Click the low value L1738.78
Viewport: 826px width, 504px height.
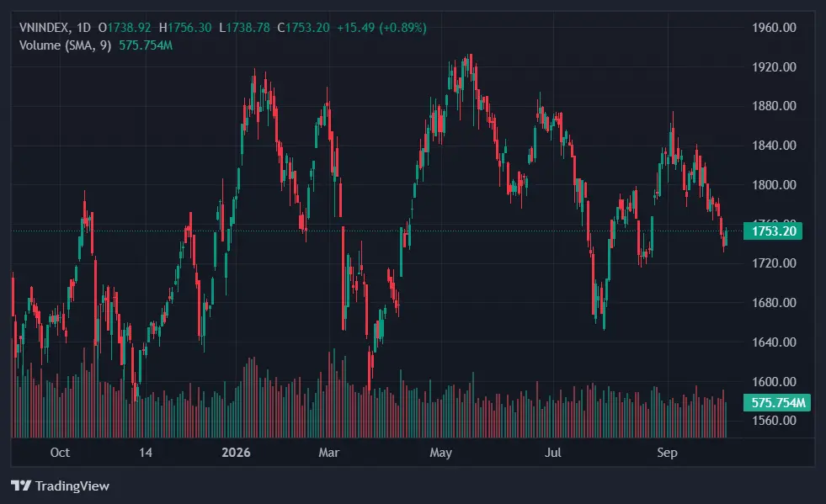tap(244, 28)
